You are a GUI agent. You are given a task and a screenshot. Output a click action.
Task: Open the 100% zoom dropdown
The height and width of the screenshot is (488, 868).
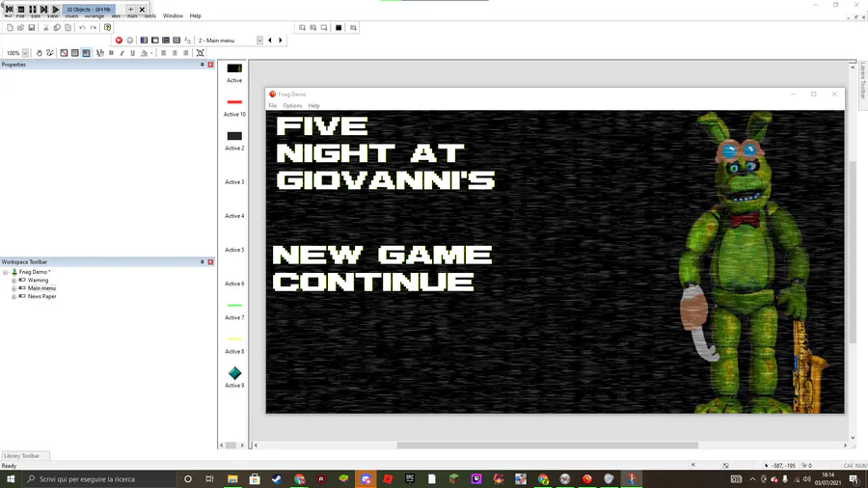(25, 53)
